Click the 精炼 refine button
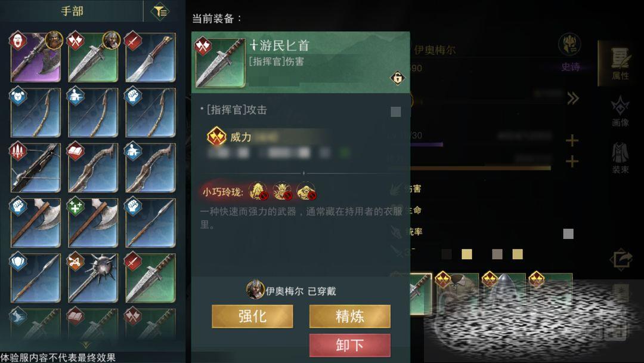Viewport: 644px width, 363px height. pos(349,316)
